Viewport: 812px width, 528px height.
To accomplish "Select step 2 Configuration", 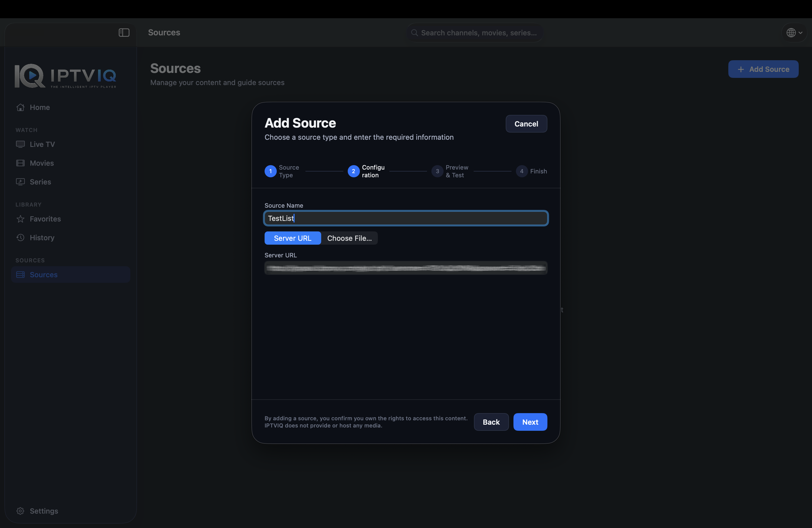I will tap(366, 171).
